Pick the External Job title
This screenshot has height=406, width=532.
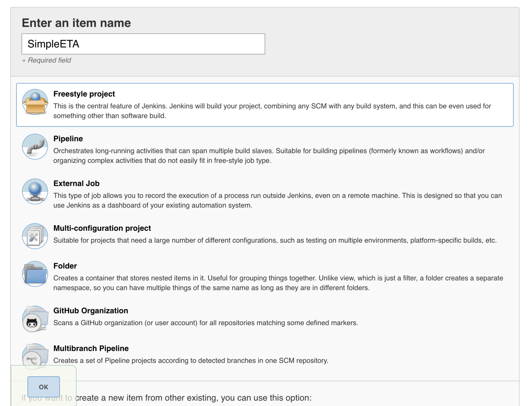(76, 183)
